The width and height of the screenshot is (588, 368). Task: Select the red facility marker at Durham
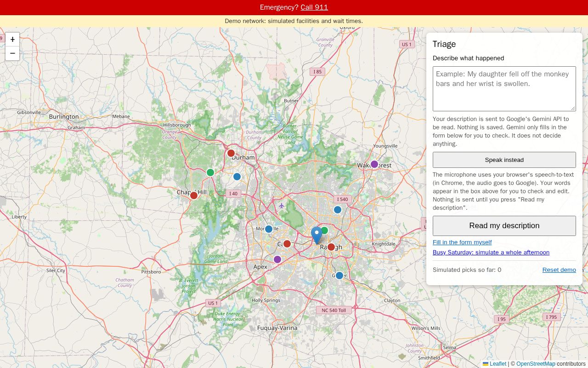pyautogui.click(x=231, y=153)
